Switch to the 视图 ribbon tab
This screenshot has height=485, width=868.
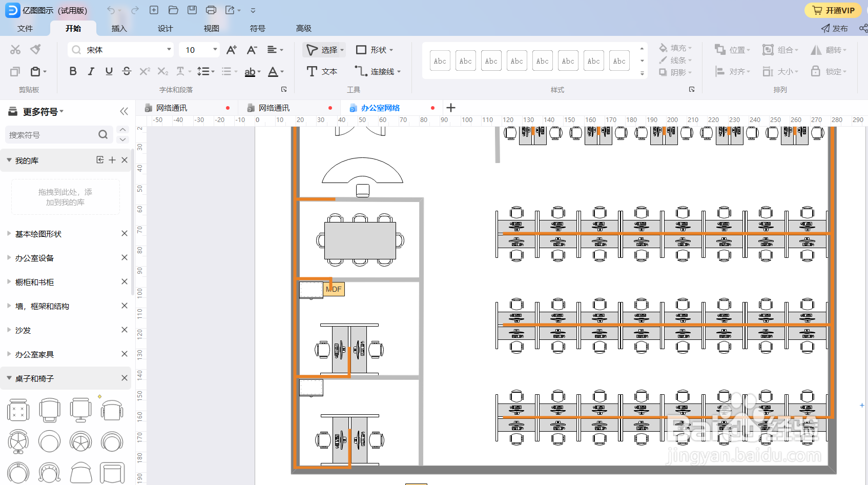click(212, 28)
